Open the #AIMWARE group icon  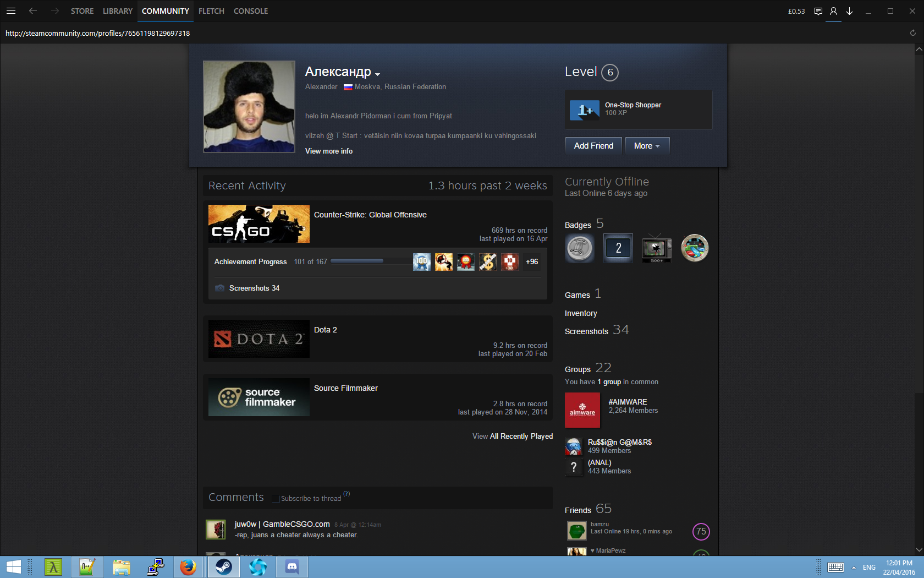(582, 410)
